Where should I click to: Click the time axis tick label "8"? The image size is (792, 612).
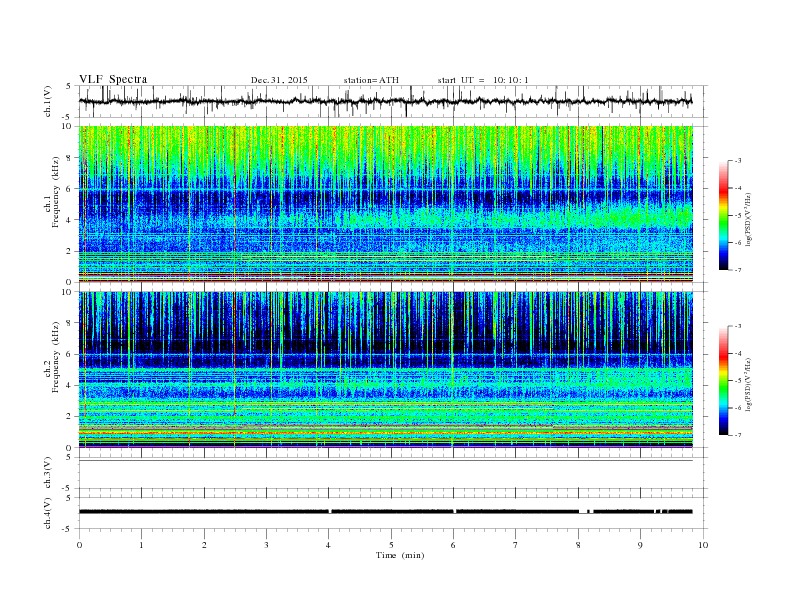578,545
